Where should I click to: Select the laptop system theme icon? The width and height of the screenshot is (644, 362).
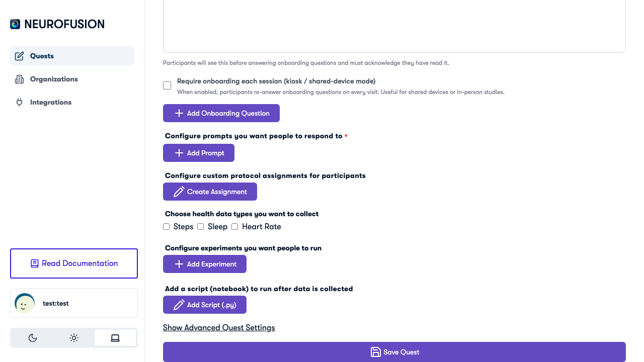pyautogui.click(x=115, y=338)
